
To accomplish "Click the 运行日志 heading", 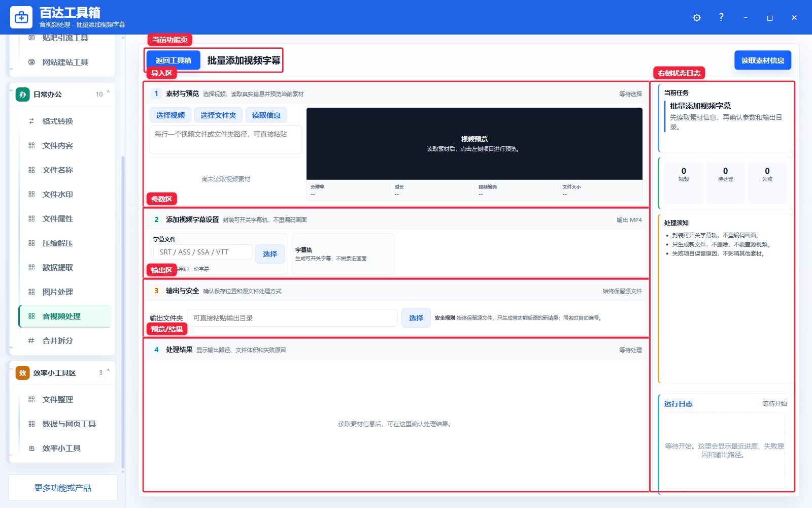I will click(x=679, y=404).
